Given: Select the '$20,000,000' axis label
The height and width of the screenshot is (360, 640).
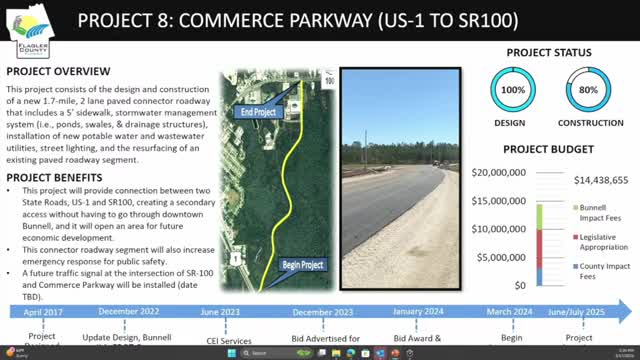Looking at the screenshot, I should pos(499,173).
